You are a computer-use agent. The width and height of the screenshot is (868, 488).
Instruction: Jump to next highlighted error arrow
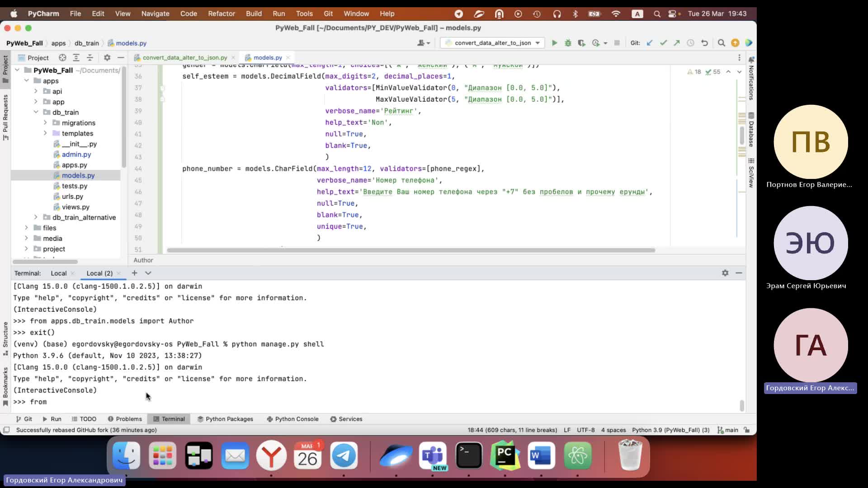pyautogui.click(x=739, y=72)
